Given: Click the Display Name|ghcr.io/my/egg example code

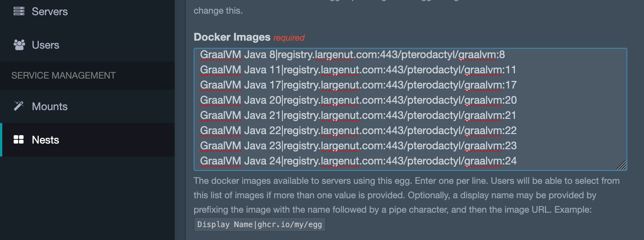Looking at the screenshot, I should pos(260,224).
